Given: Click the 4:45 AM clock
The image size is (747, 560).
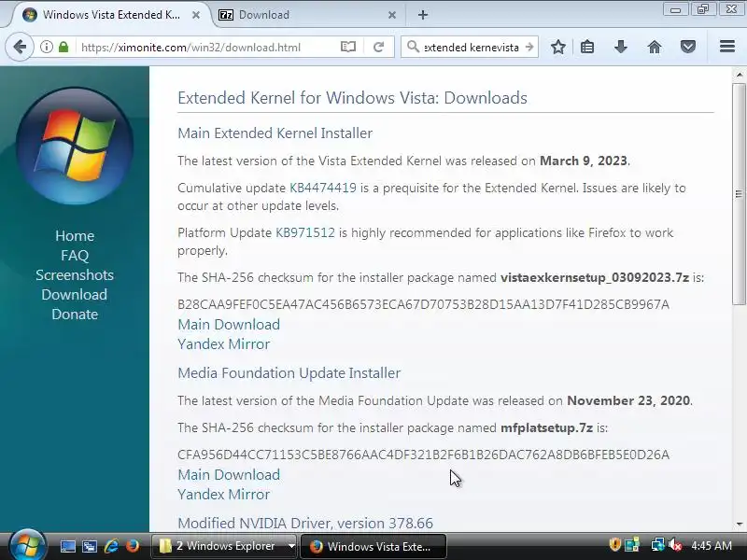Looking at the screenshot, I should point(712,545).
